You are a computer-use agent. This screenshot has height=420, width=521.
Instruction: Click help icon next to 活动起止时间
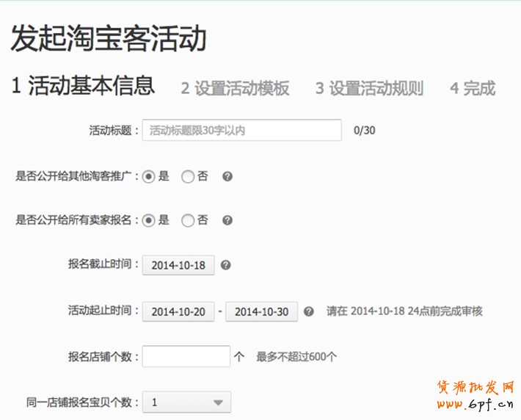click(309, 311)
